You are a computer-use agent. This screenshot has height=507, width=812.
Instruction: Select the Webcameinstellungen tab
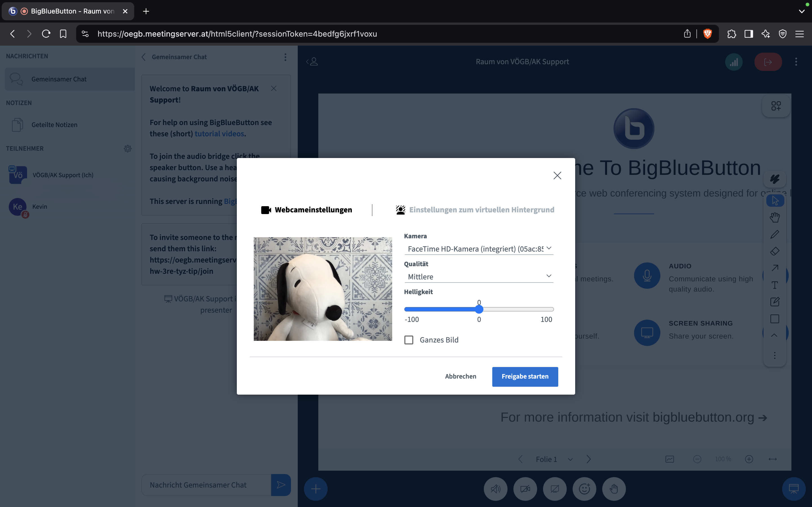(x=307, y=210)
